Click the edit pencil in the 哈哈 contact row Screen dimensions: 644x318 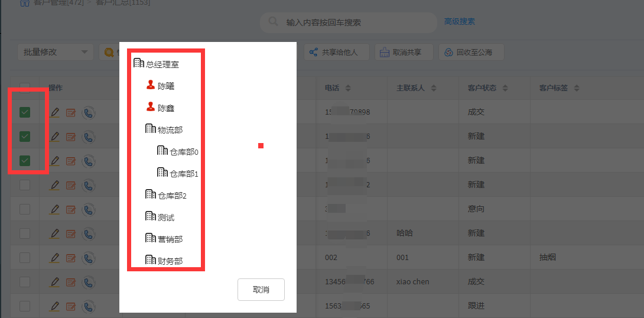[54, 233]
